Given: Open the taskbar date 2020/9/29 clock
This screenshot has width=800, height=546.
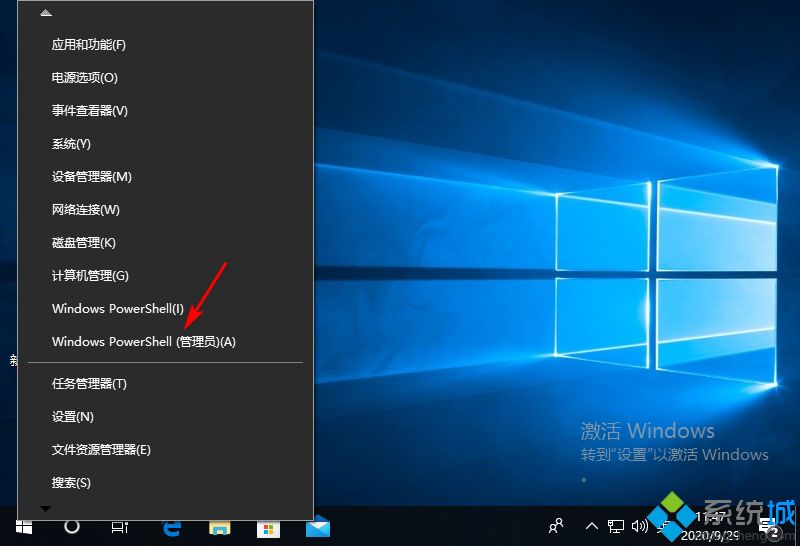Looking at the screenshot, I should (x=710, y=527).
